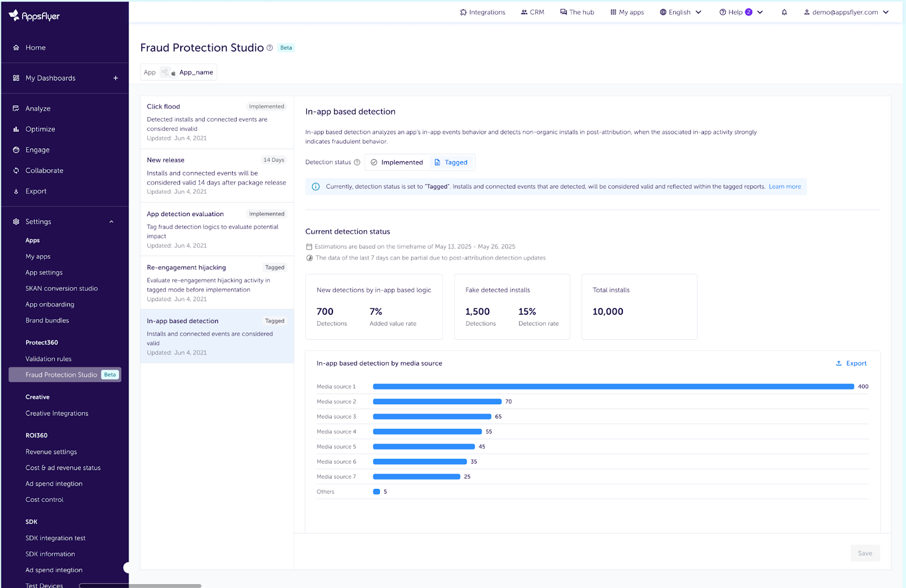Image resolution: width=906 pixels, height=588 pixels.
Task: Click the New detections card
Action: pyautogui.click(x=374, y=307)
